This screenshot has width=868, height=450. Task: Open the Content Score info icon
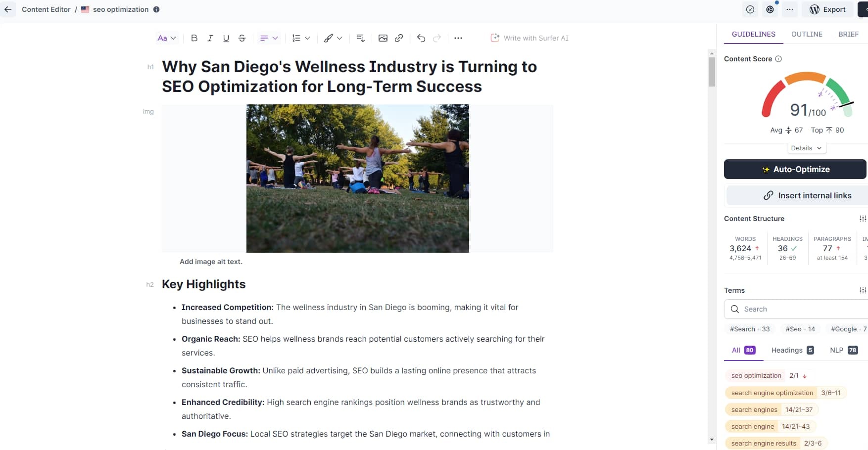[778, 59]
